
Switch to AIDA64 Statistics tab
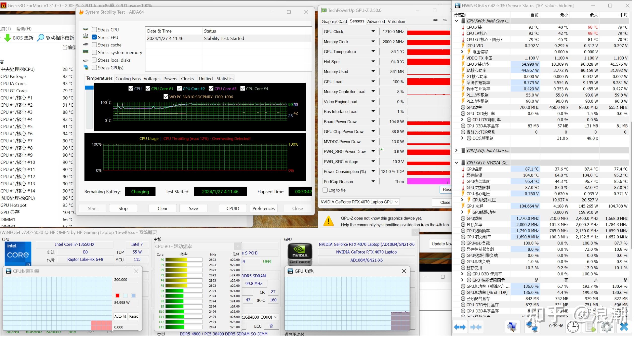tap(225, 79)
